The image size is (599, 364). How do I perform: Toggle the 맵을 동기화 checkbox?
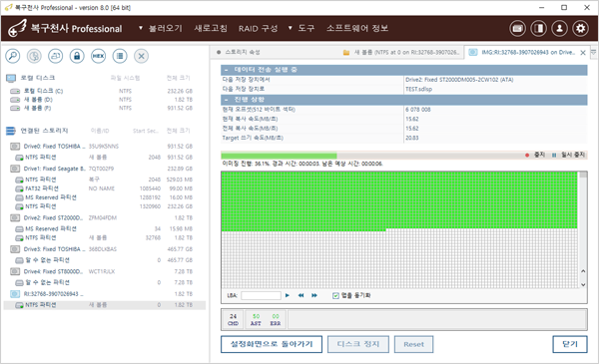[335, 296]
